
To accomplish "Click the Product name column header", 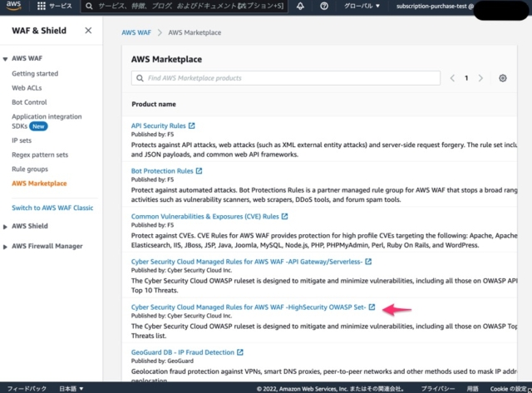I will (x=154, y=104).
